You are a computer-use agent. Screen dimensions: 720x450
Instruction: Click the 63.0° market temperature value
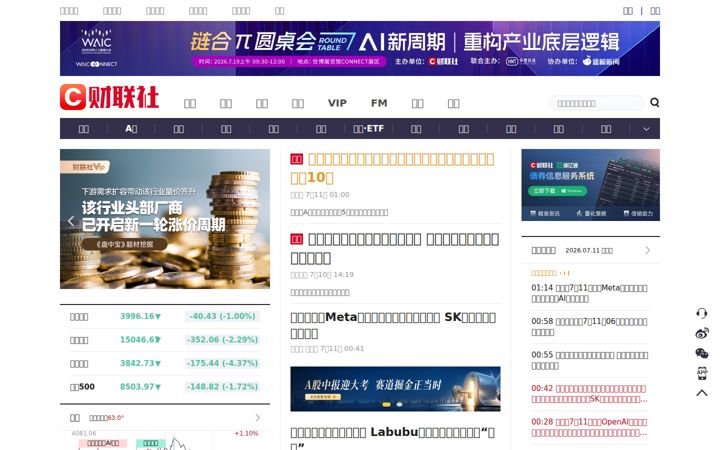pos(115,418)
